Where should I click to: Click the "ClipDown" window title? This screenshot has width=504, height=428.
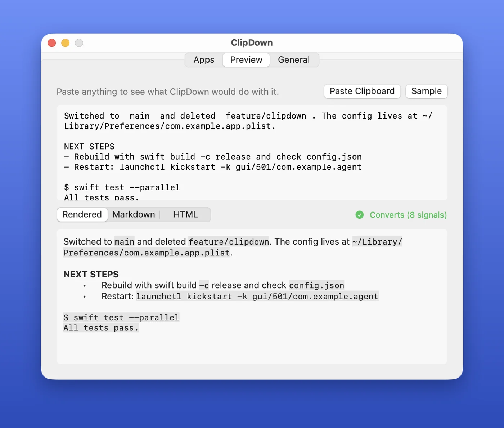(x=252, y=43)
